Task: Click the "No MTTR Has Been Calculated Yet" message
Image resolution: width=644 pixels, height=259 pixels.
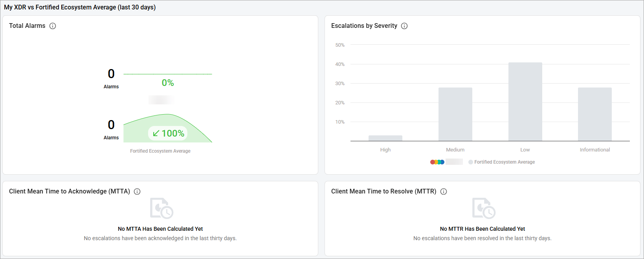Action: tap(483, 229)
